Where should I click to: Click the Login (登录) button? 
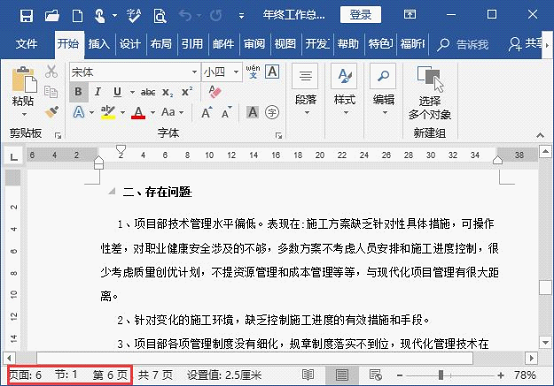[361, 15]
